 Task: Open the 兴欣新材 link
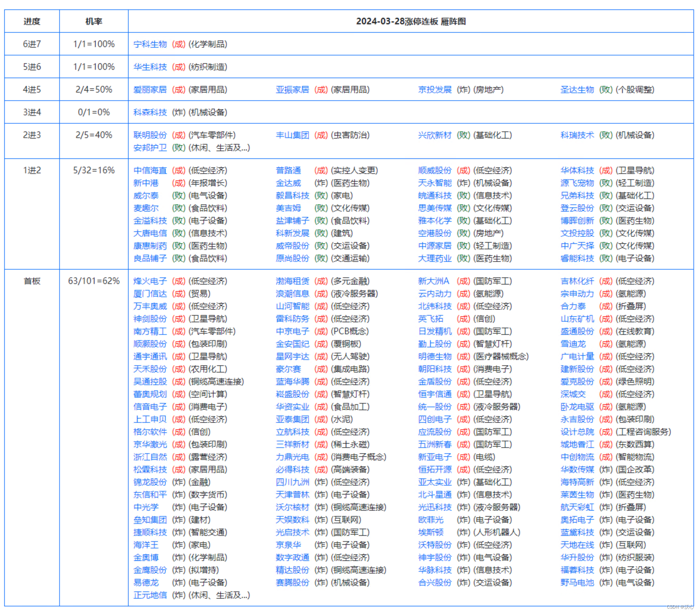(435, 135)
